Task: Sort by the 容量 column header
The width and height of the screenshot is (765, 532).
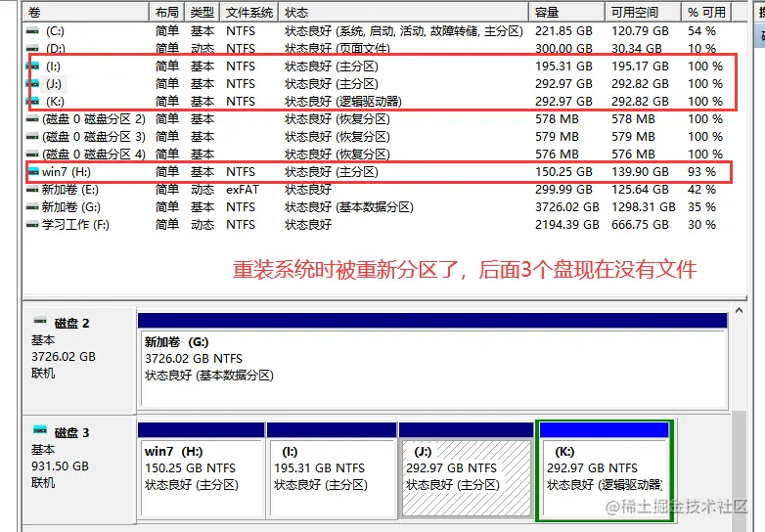Action: [567, 12]
